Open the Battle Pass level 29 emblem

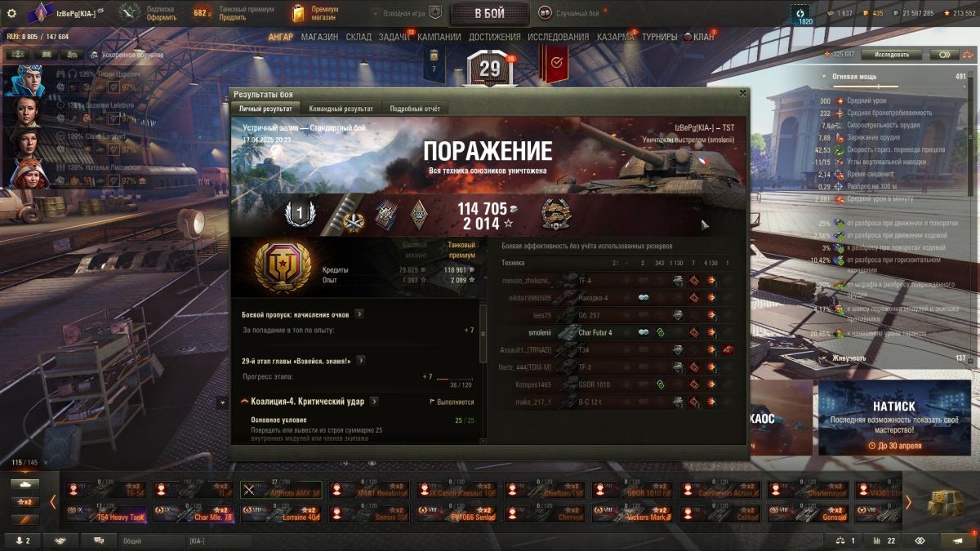click(489, 69)
